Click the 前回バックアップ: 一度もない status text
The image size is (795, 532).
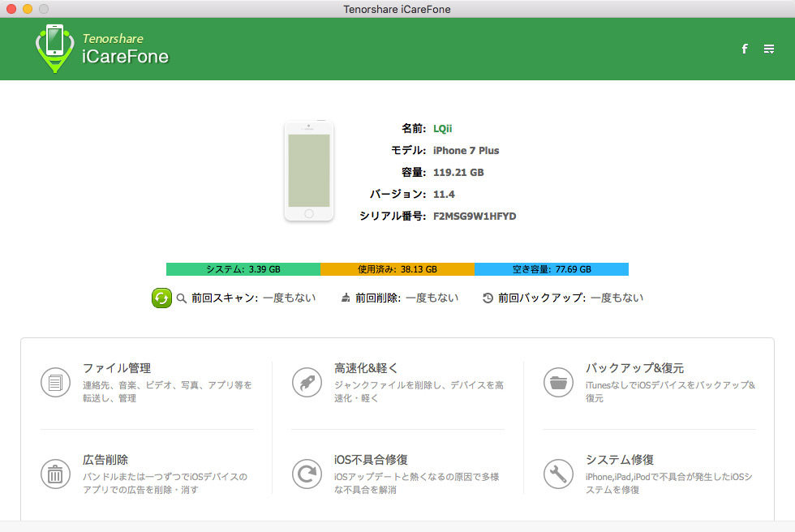pyautogui.click(x=570, y=298)
